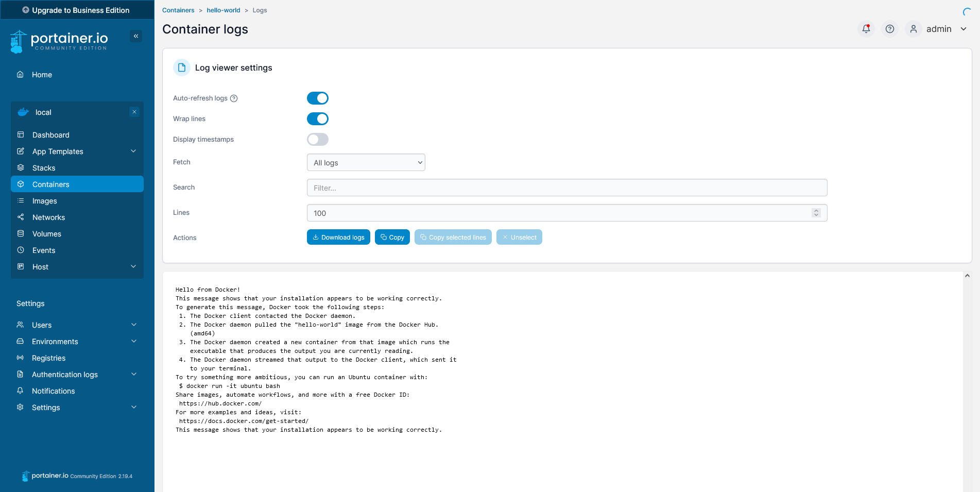Click the admin user avatar icon
The width and height of the screenshot is (980, 492).
914,29
